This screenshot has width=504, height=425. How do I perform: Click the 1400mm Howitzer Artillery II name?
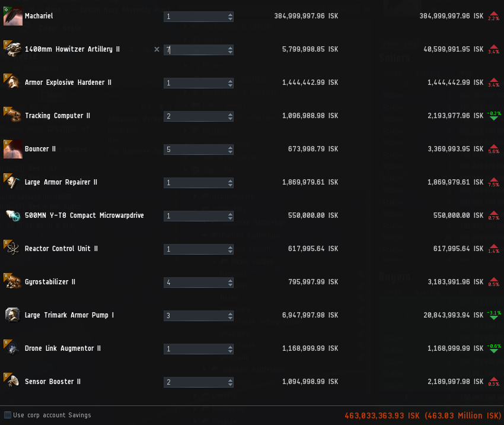(x=72, y=49)
